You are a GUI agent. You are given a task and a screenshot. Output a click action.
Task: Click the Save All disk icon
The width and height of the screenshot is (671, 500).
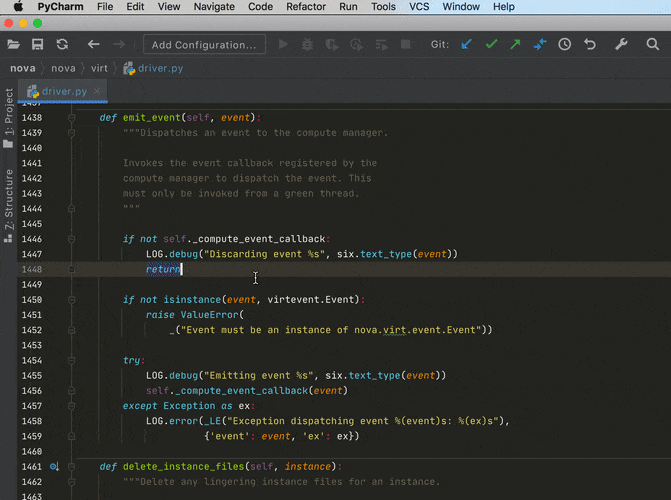pyautogui.click(x=38, y=44)
